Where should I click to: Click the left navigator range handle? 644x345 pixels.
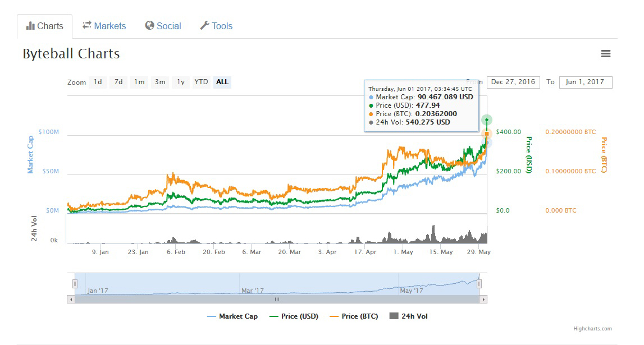(x=75, y=284)
